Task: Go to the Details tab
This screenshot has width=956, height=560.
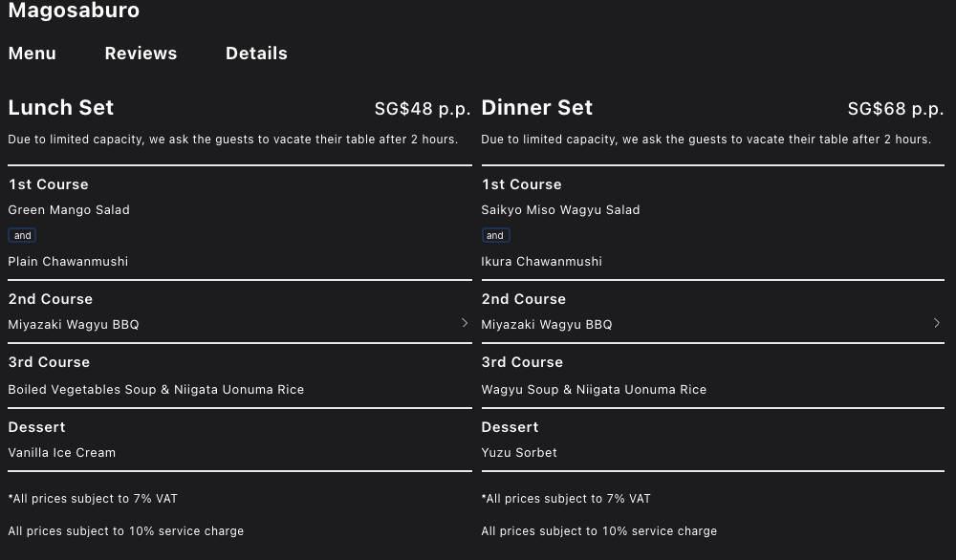Action: point(256,54)
